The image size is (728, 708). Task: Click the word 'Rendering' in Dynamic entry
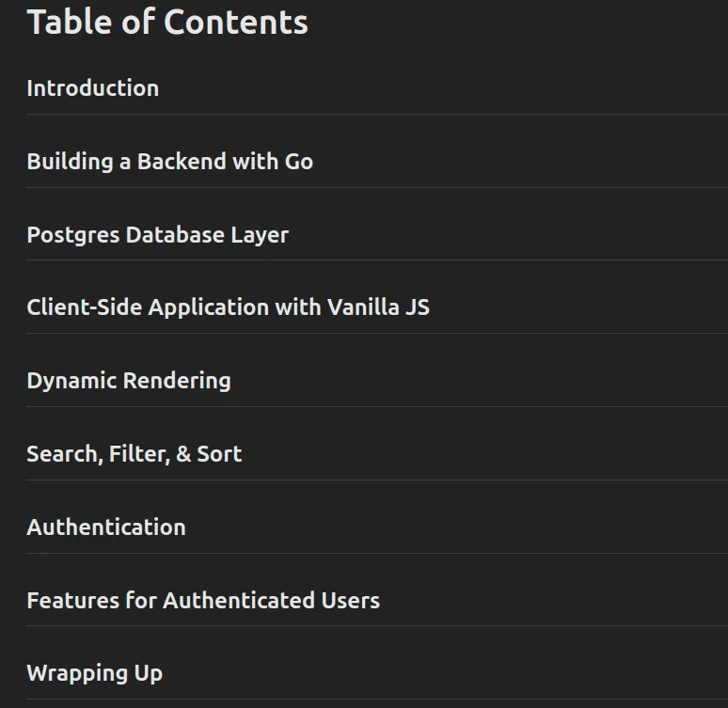click(177, 381)
